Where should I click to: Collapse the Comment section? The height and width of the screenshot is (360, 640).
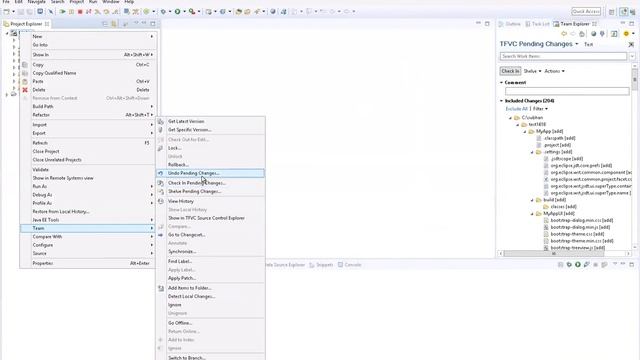[x=502, y=82]
